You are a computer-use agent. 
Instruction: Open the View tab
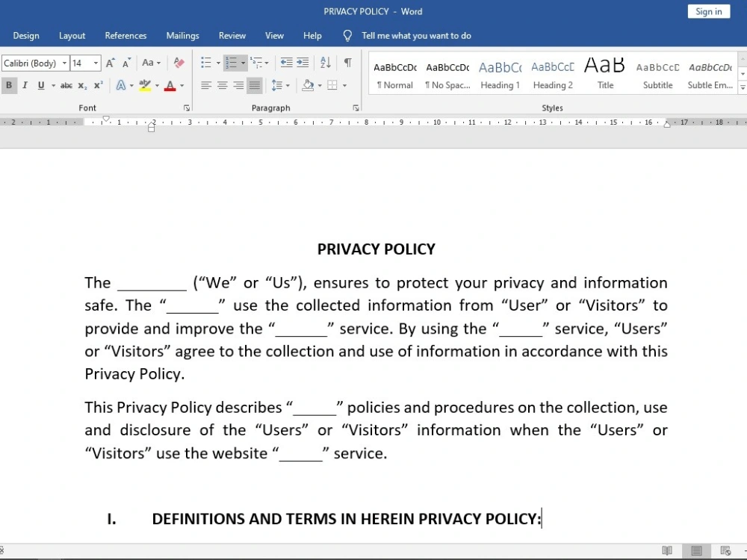pyautogui.click(x=274, y=36)
